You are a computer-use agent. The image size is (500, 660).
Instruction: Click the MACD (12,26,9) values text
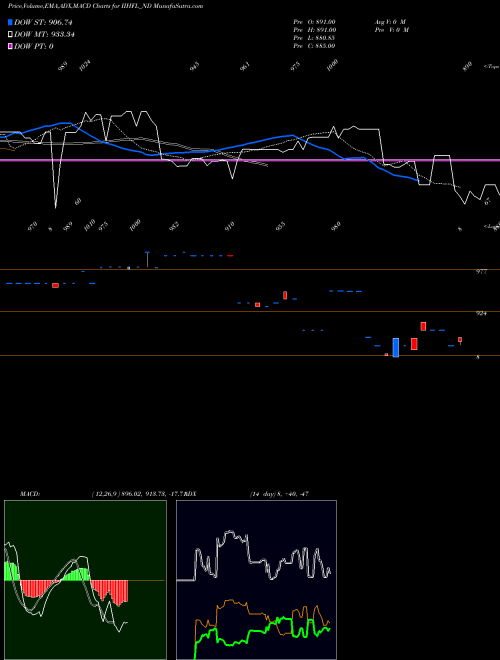138,494
